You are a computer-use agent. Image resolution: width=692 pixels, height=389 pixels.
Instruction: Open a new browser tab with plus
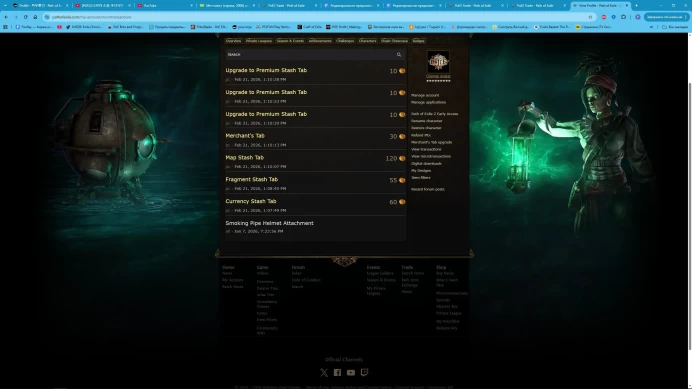(x=636, y=6)
